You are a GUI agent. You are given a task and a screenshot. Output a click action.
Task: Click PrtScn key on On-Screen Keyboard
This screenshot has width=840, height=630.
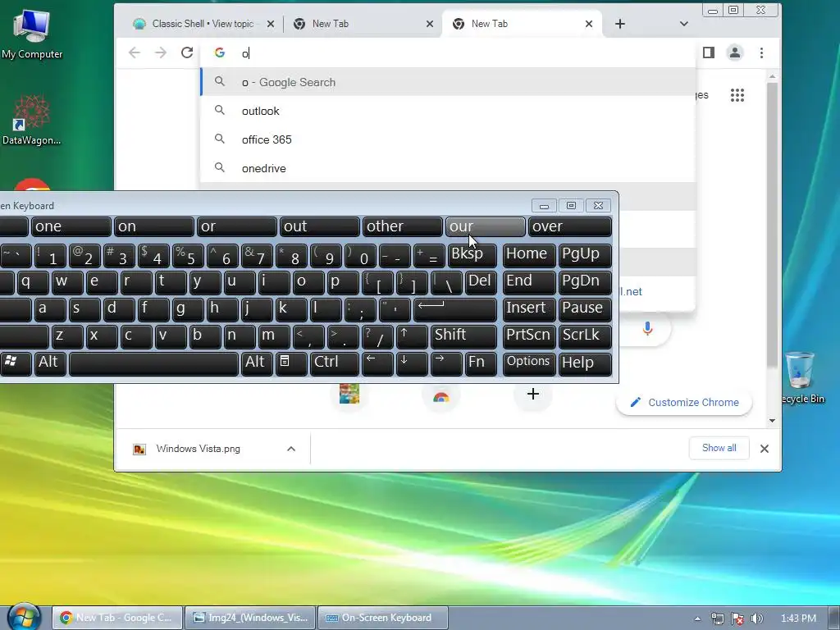(529, 336)
